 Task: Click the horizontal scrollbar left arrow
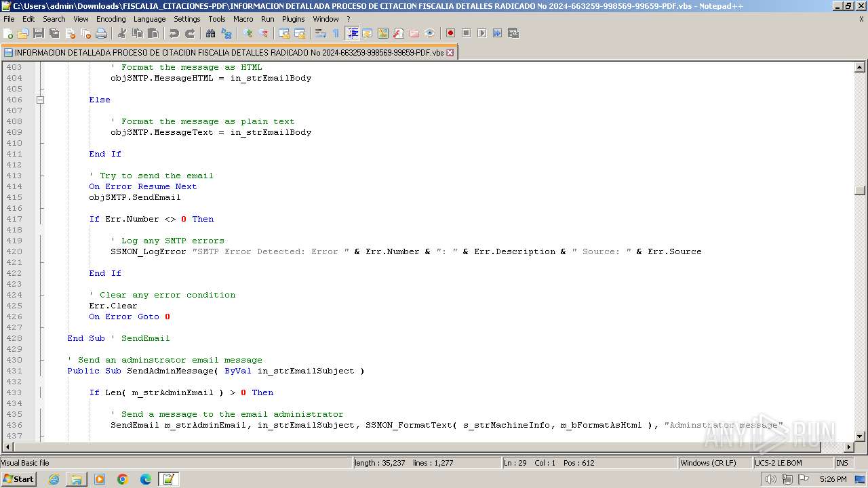8,447
